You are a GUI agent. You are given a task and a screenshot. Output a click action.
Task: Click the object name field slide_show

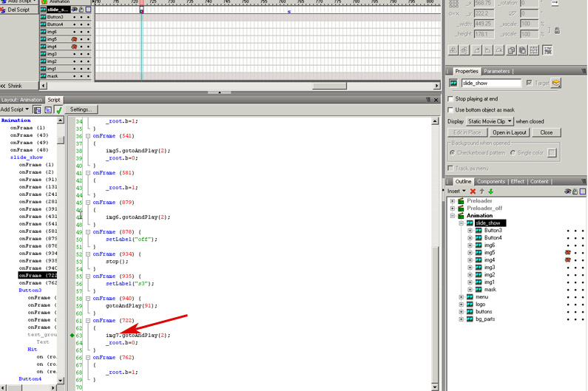491,84
